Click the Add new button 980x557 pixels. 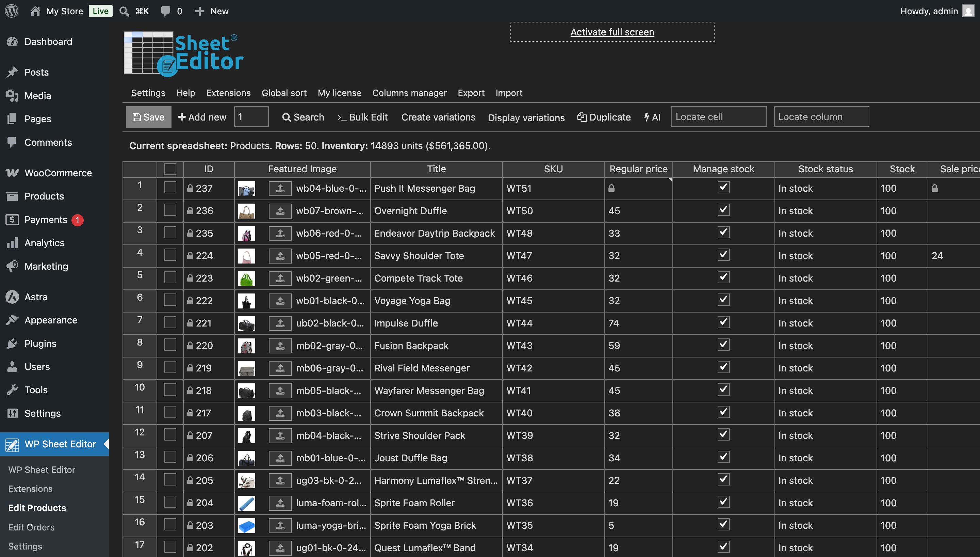coord(202,117)
